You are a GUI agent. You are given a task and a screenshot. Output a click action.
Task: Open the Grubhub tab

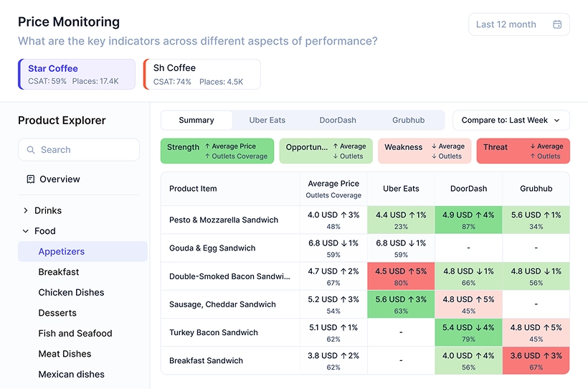click(408, 121)
